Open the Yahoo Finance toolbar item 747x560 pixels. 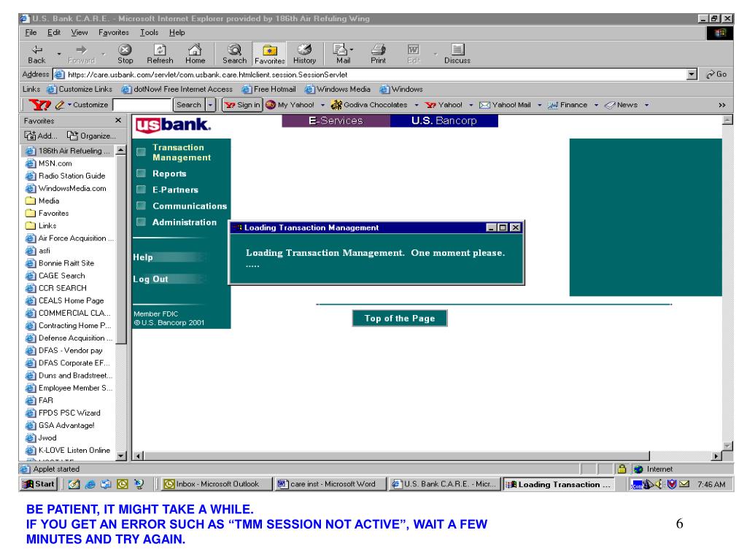pos(568,105)
